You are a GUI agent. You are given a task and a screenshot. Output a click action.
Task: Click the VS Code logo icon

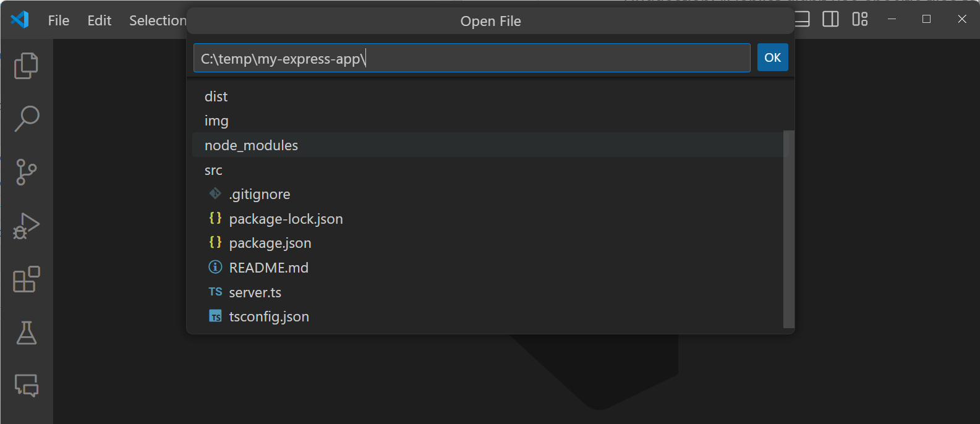20,20
